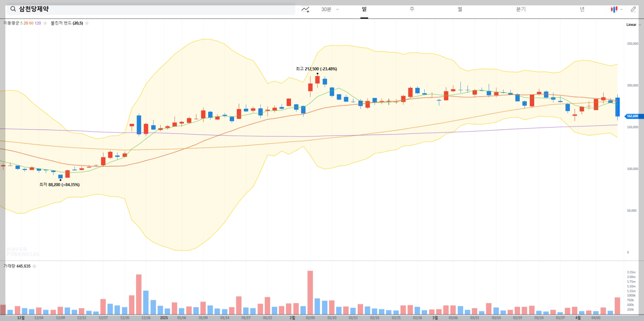Image resolution: width=644 pixels, height=321 pixels.
Task: Click the 12/26 date axis label
Action: point(146,318)
